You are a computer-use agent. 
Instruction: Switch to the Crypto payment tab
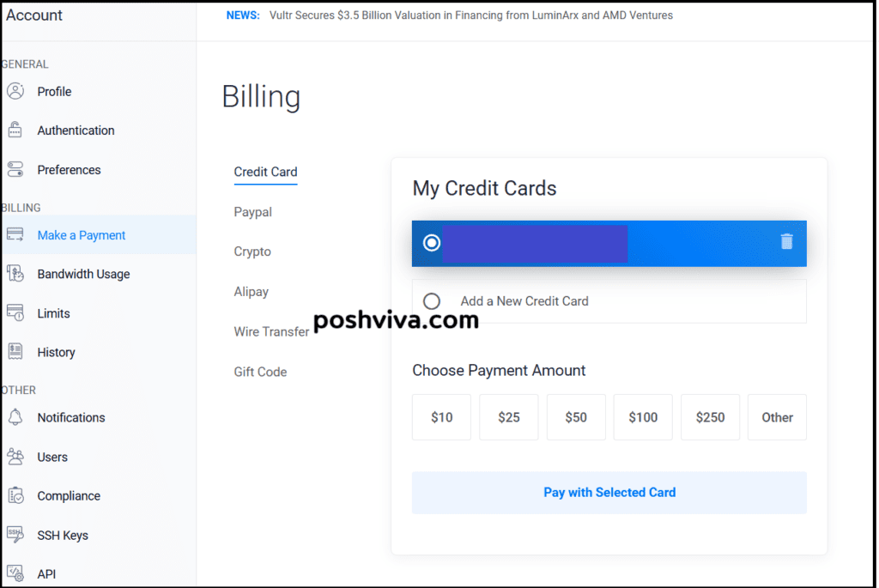252,252
